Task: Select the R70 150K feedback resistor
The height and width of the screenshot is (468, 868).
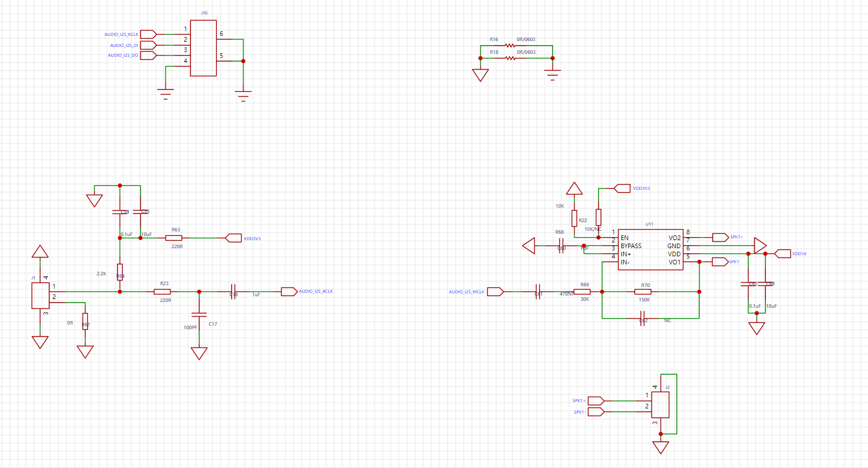Action: pos(643,292)
